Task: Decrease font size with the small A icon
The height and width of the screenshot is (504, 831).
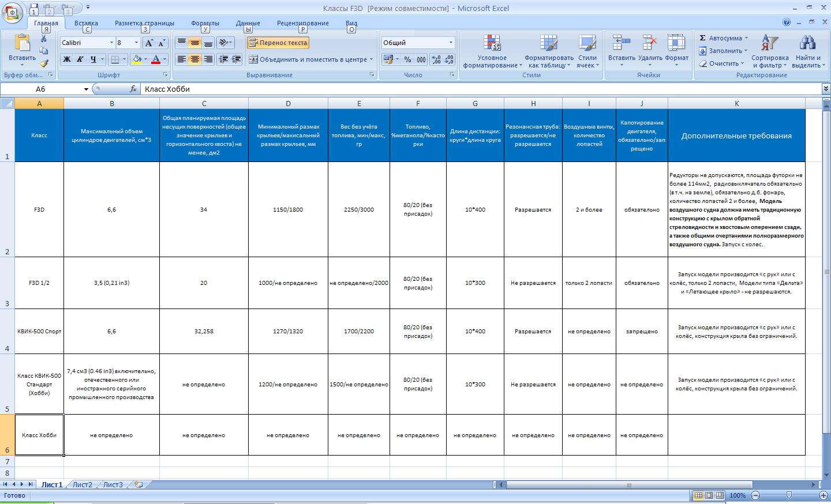Action: click(162, 43)
